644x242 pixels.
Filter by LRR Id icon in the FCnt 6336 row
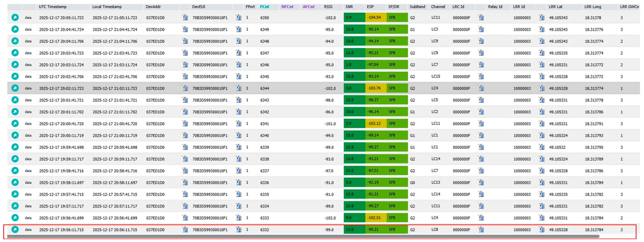coord(542,182)
